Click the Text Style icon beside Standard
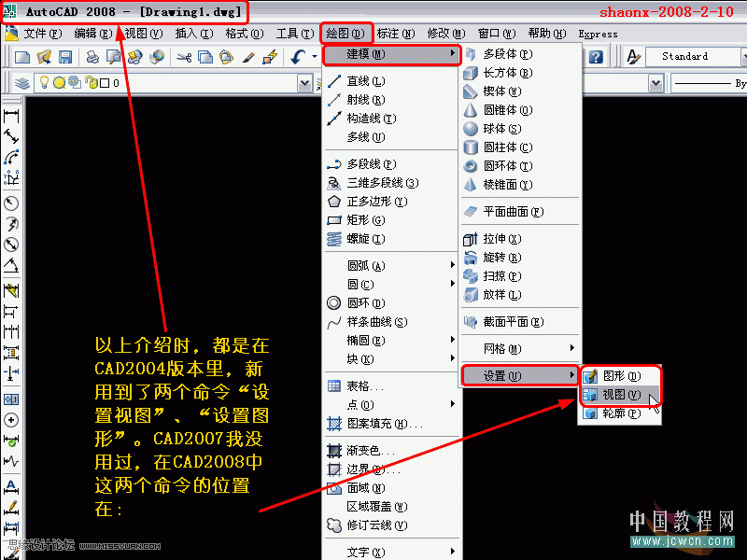Viewport: 747px width, 560px height. click(x=633, y=57)
